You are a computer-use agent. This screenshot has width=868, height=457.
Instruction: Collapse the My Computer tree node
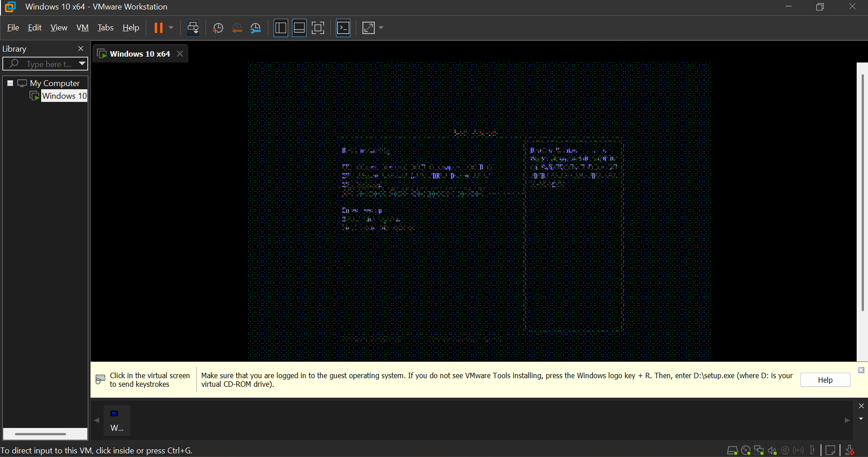click(x=10, y=83)
